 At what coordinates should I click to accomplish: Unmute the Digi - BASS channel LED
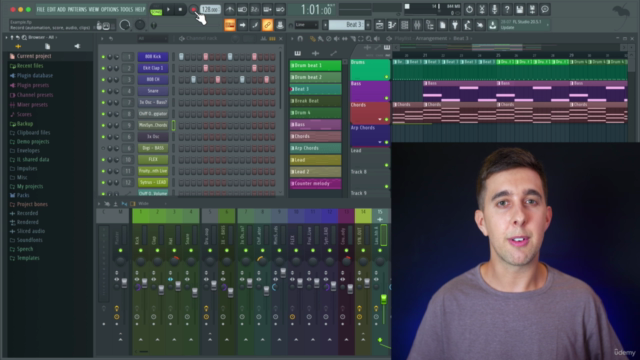coord(103,149)
